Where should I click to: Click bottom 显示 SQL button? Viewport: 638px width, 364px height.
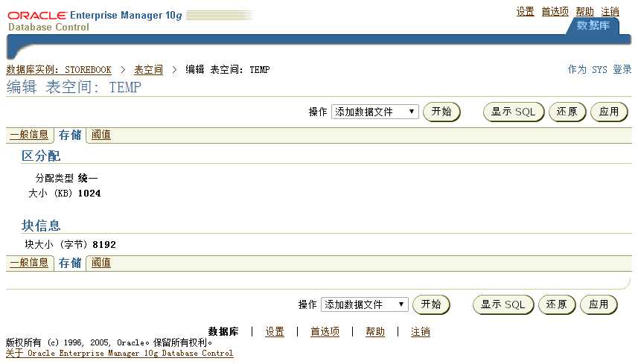pos(503,304)
